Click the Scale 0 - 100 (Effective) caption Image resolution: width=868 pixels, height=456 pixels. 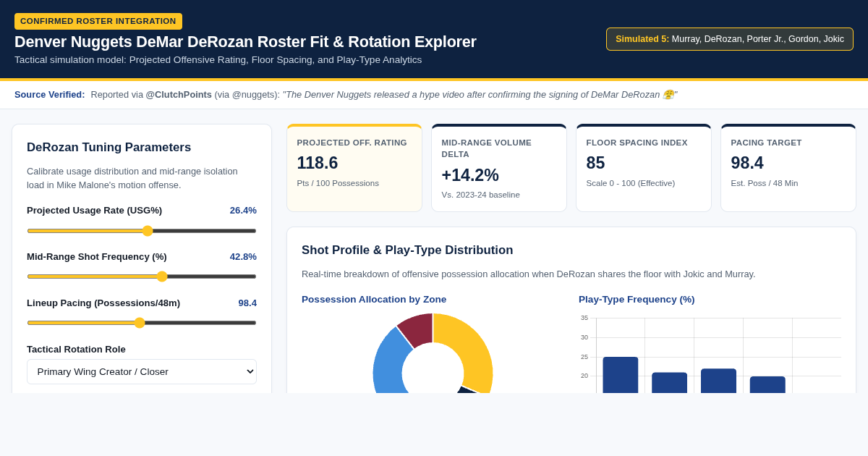(631, 183)
